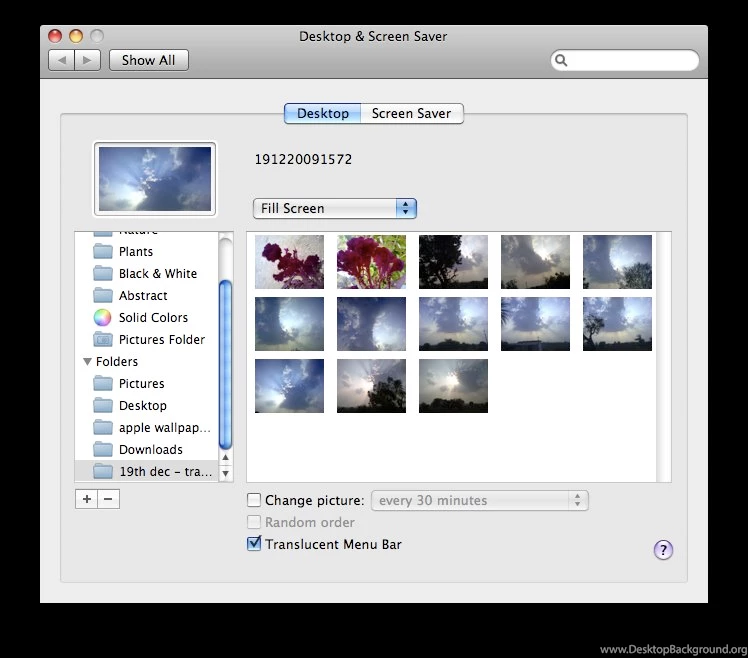Select the Abstract folder

pos(146,295)
